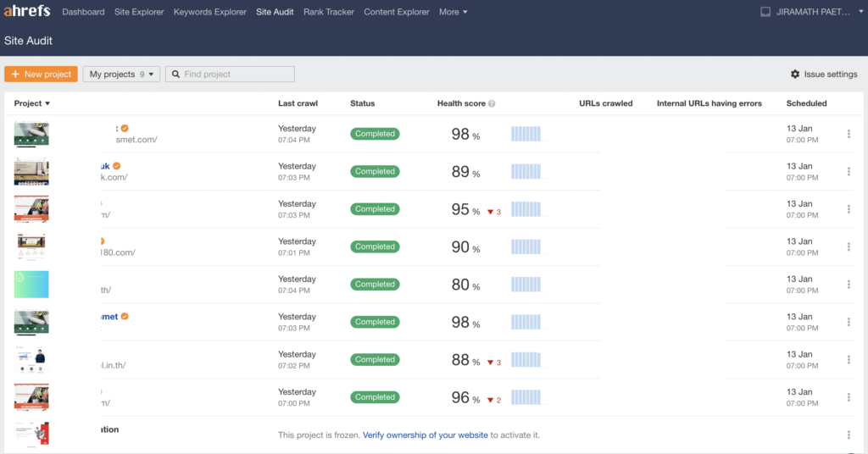The width and height of the screenshot is (868, 454).
Task: Click the health history bar chart in 89% row
Action: pyautogui.click(x=526, y=171)
